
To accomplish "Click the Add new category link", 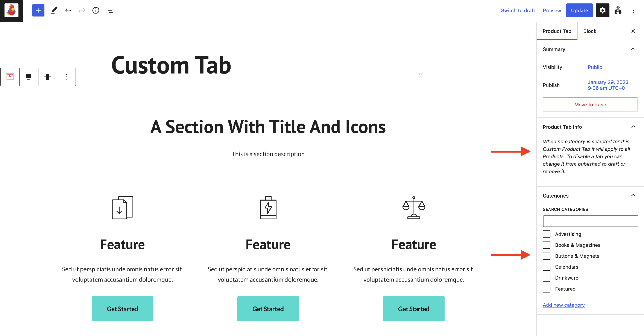I will 563,305.
